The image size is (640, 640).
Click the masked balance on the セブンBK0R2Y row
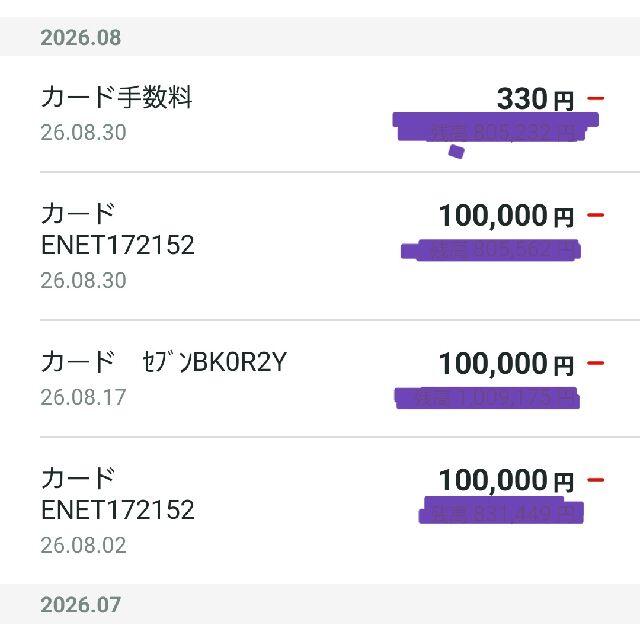coord(487,398)
